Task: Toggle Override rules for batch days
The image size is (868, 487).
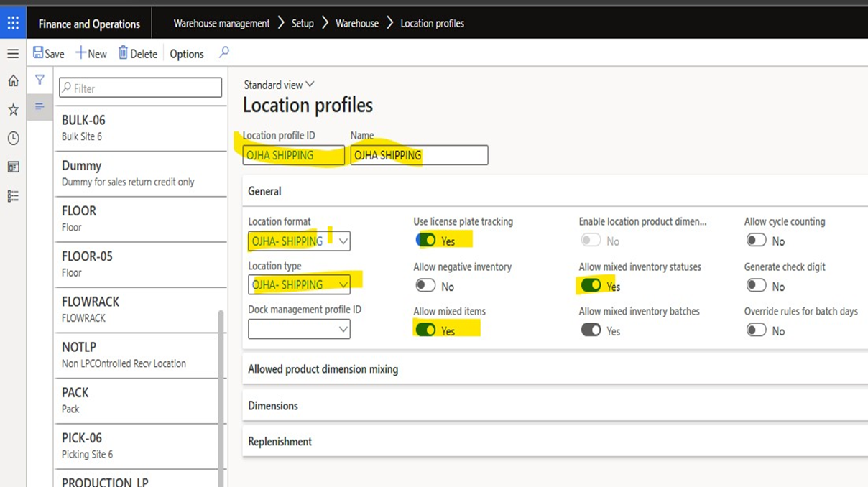Action: point(756,330)
